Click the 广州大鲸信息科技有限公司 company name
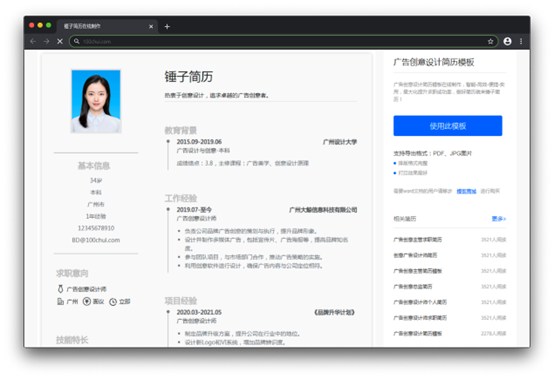Viewport: 554px width, 379px height. (323, 210)
